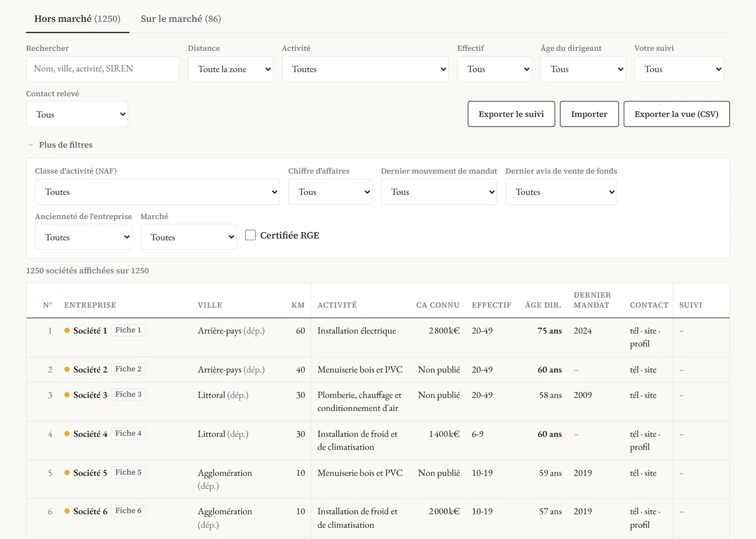Open the Activité dropdown
Screen dimensions: 756x539
(x=365, y=69)
